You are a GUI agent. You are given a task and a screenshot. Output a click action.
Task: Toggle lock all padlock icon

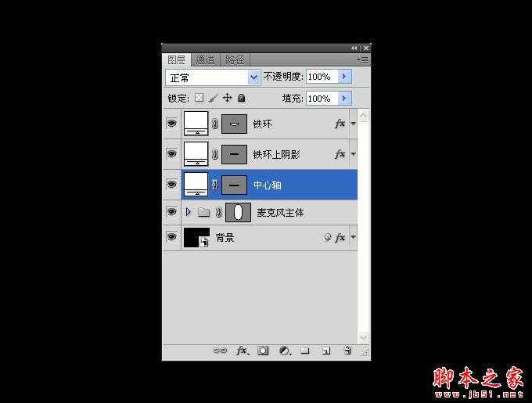pyautogui.click(x=241, y=98)
